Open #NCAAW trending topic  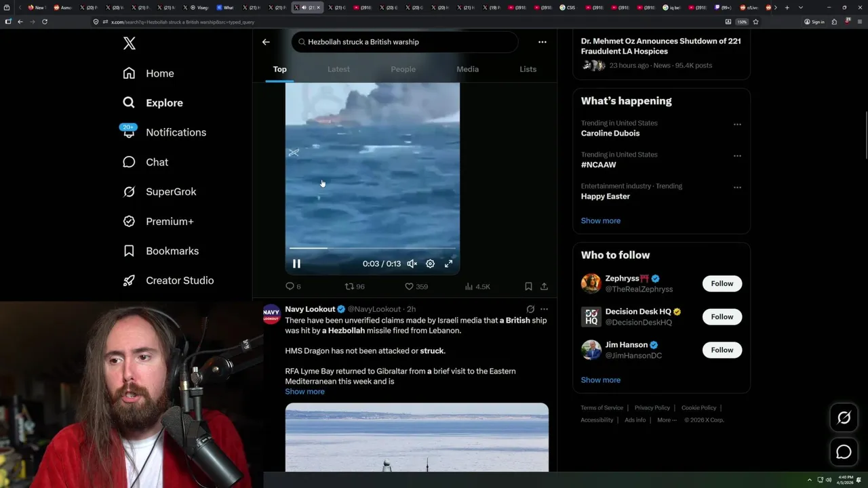coord(598,165)
